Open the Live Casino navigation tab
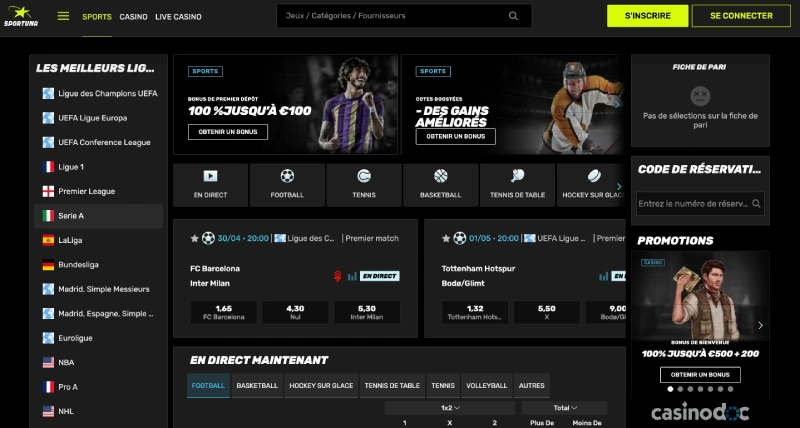 point(178,17)
